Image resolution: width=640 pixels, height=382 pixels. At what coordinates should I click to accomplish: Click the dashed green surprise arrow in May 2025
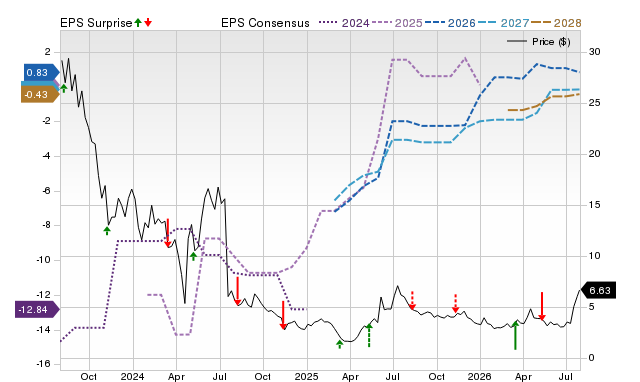[x=369, y=335]
